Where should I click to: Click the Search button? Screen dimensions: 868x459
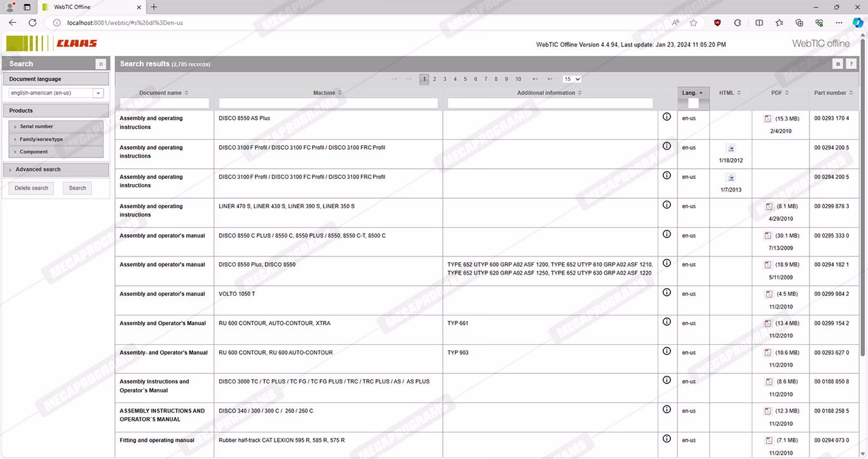(x=78, y=188)
